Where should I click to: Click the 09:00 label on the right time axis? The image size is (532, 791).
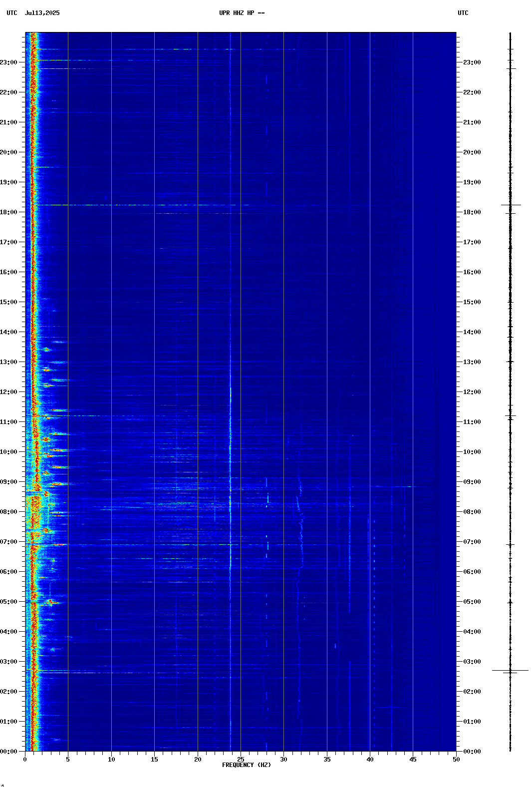472,482
